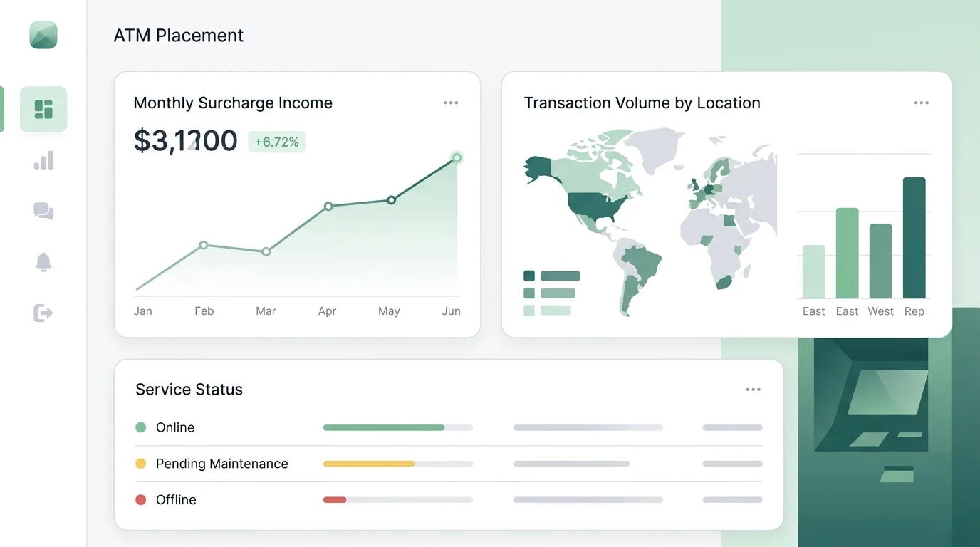The height and width of the screenshot is (547, 980).
Task: Open the bar chart analytics sidebar icon
Action: pos(43,160)
